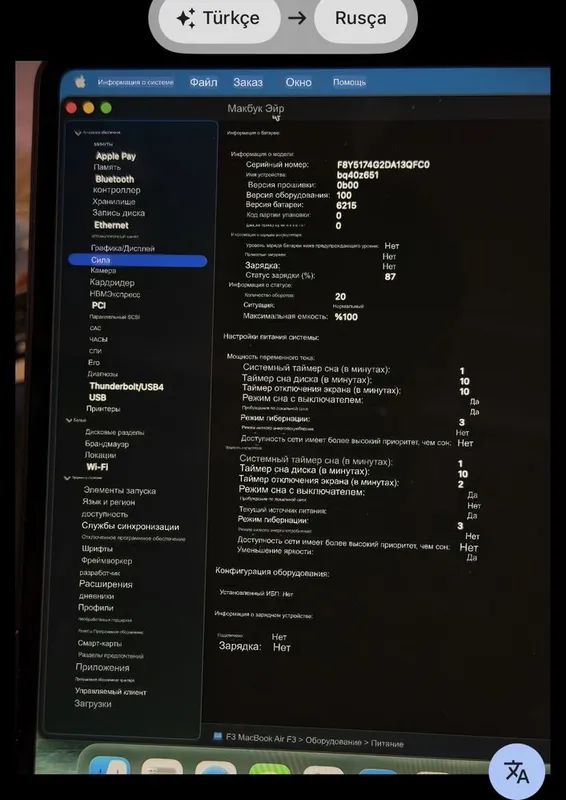Screen dimensions: 566x800
Task: Click the MacBook icon in the path bar
Action: click(x=218, y=736)
